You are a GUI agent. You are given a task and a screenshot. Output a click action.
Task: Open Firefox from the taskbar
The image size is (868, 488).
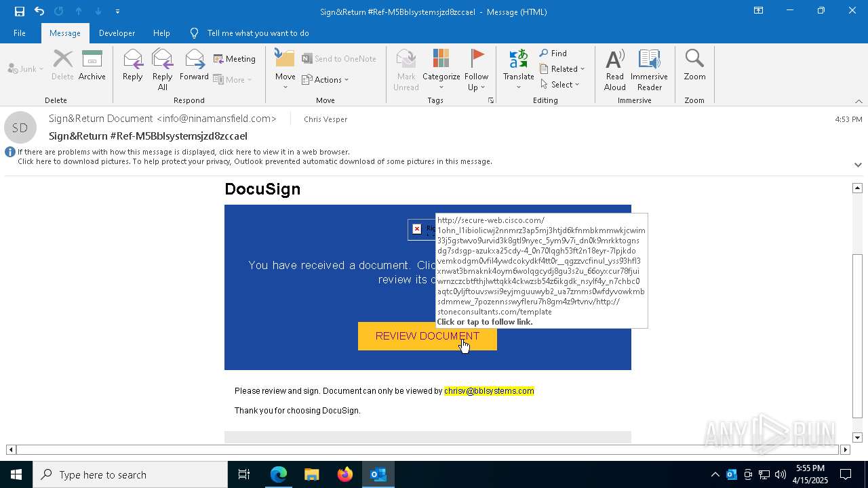coord(345,474)
